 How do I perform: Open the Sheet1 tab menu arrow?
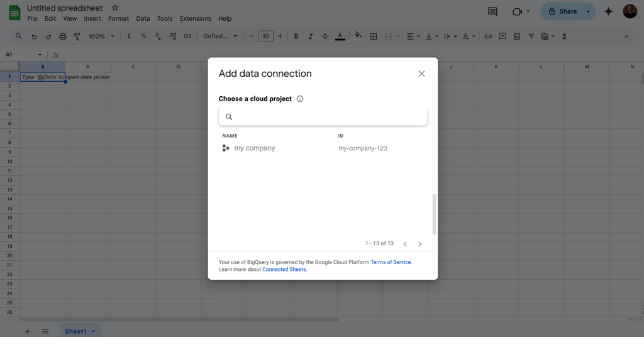click(93, 331)
